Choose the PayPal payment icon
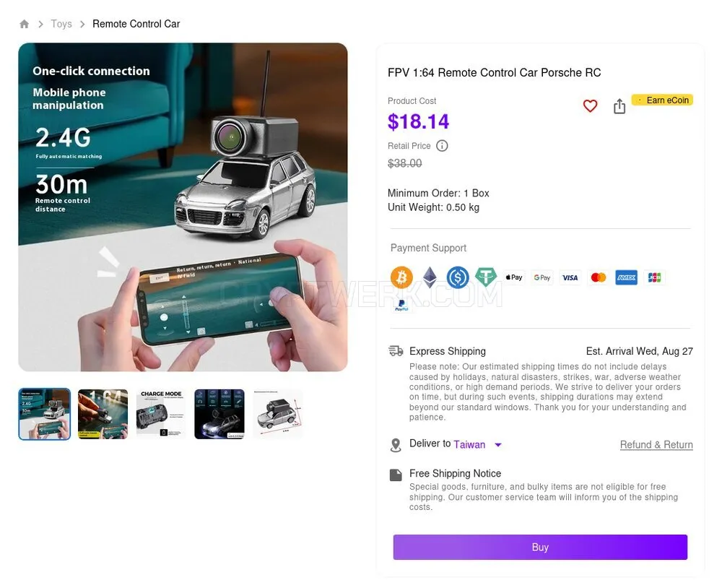The height and width of the screenshot is (588, 722). click(401, 305)
